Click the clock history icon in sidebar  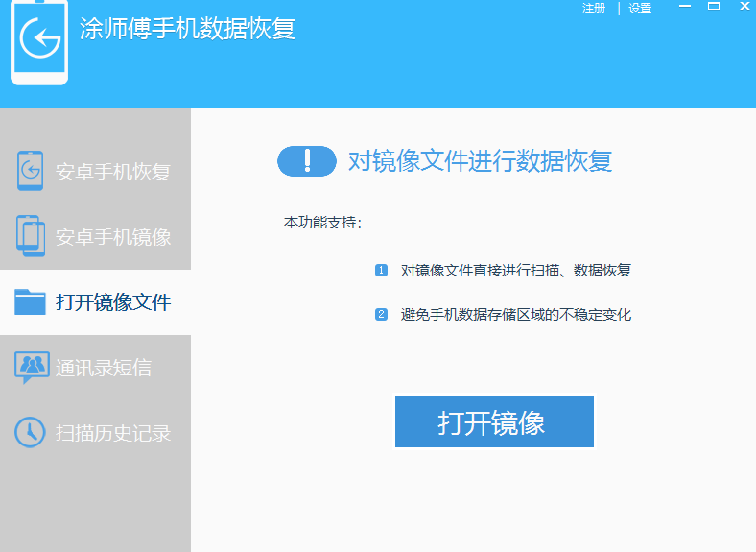click(31, 432)
